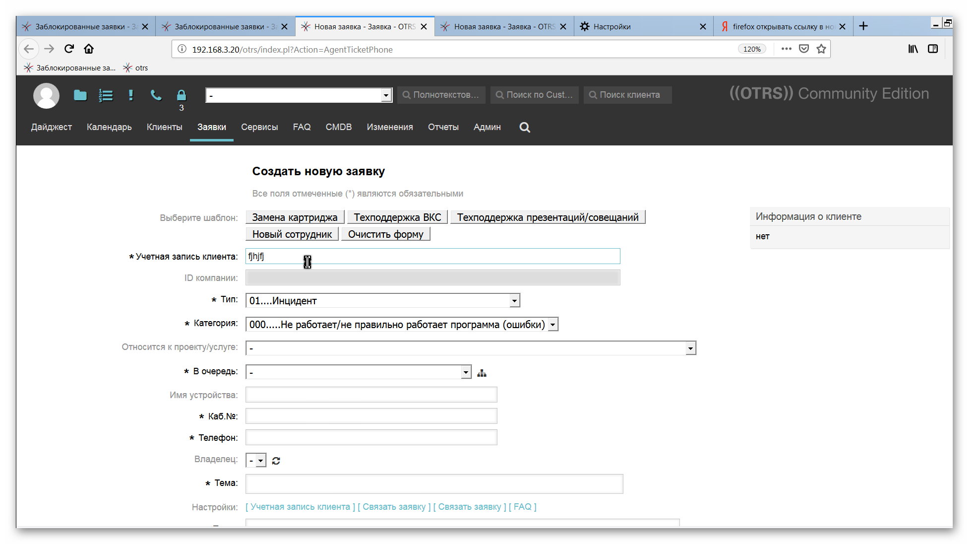Image resolution: width=980 pixels, height=544 pixels.
Task: Click the Телефон input field
Action: (x=371, y=438)
